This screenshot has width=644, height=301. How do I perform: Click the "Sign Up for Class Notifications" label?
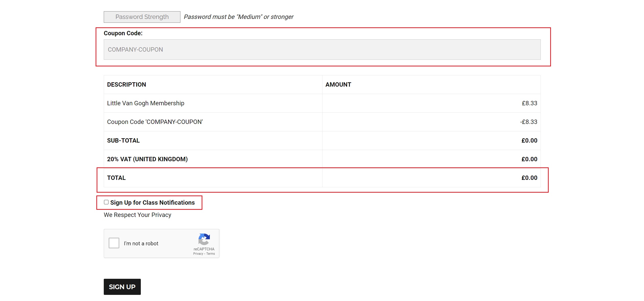153,203
